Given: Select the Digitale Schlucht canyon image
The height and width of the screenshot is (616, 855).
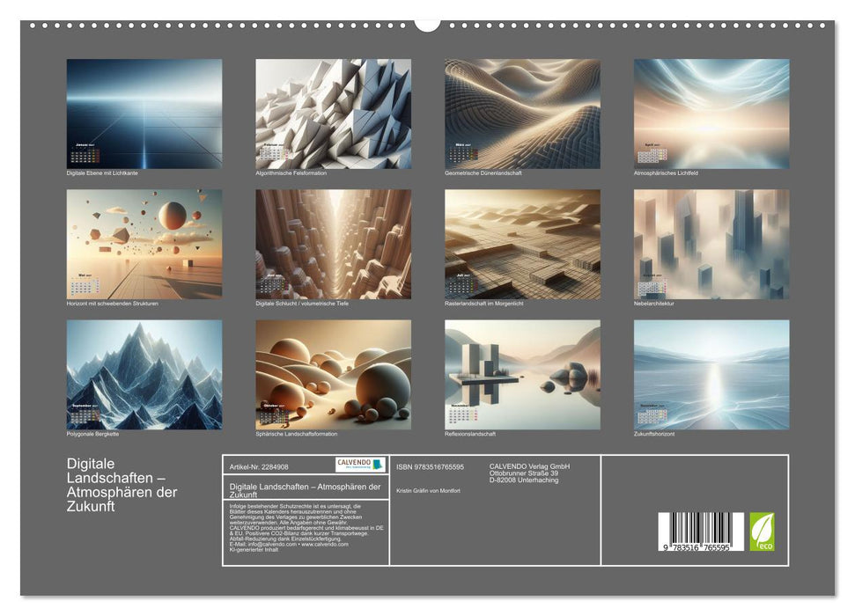Looking at the screenshot, I should click(x=333, y=245).
